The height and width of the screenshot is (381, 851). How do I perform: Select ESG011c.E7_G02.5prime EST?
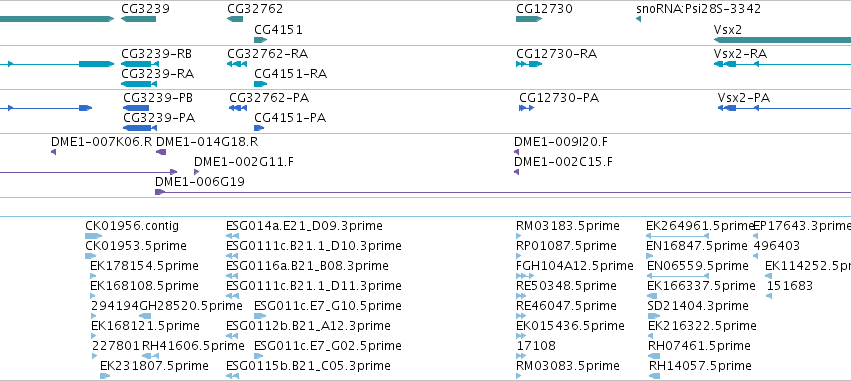[328, 346]
